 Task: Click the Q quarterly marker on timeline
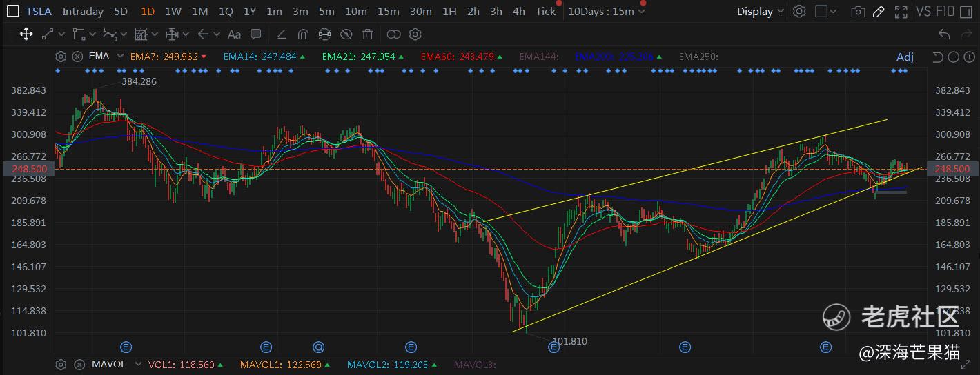tap(319, 347)
